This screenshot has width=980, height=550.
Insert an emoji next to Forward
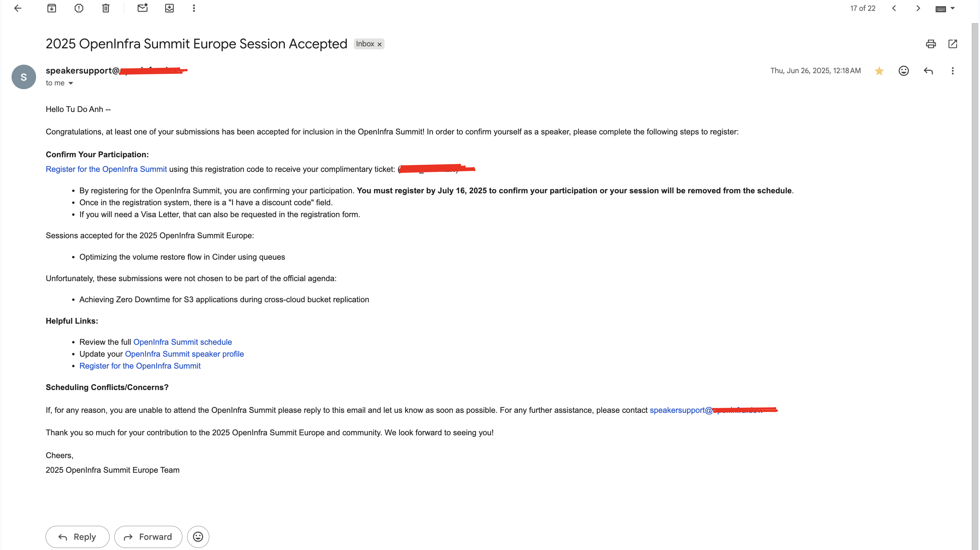click(198, 537)
